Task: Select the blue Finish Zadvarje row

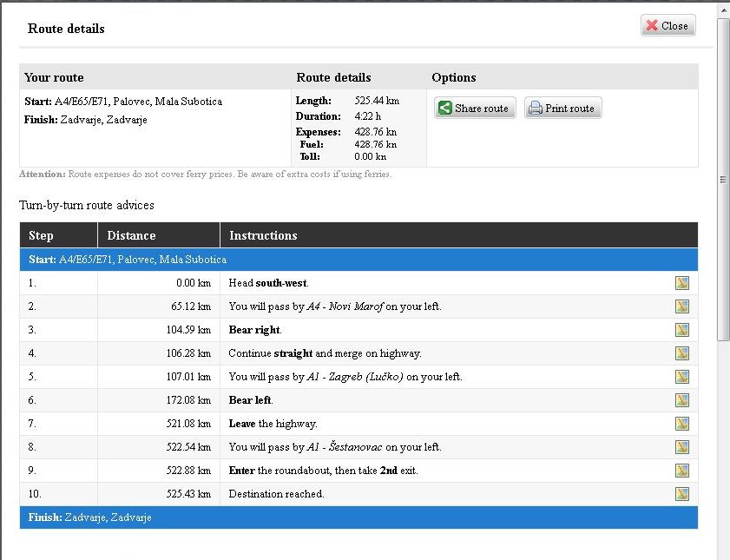Action: click(358, 517)
